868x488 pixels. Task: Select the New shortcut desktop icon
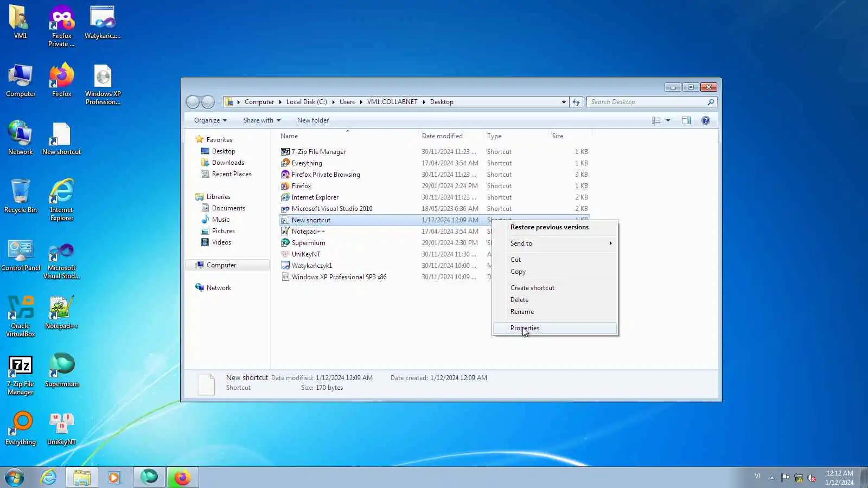pyautogui.click(x=61, y=138)
